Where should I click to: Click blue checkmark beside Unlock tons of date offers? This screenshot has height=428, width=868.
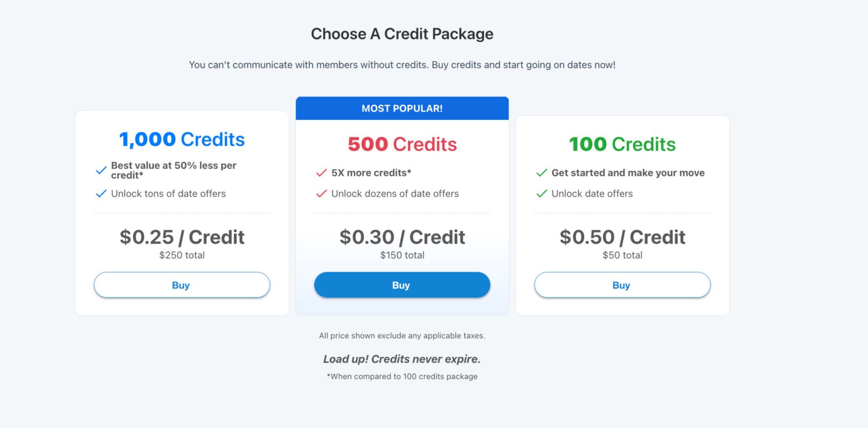click(101, 194)
